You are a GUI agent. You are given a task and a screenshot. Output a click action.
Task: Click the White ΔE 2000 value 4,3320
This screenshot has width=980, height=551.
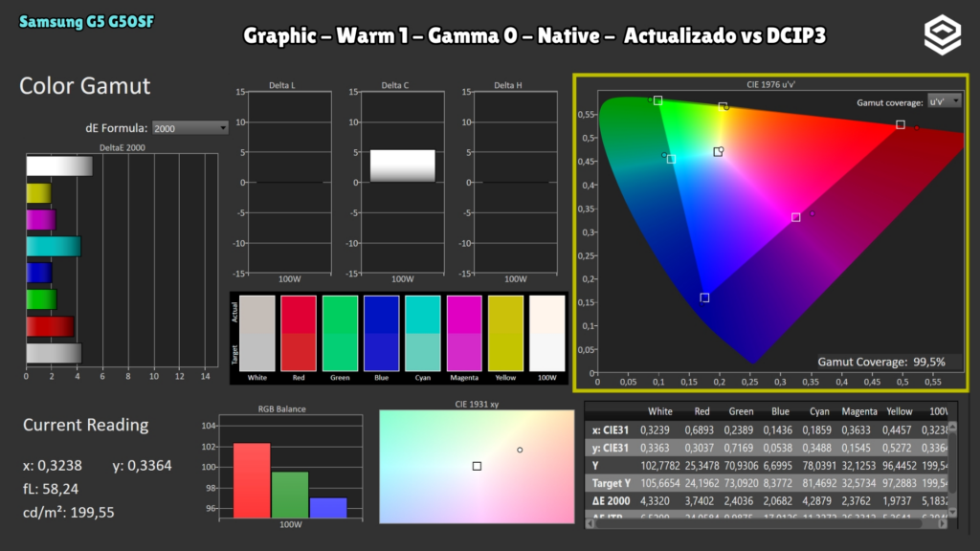click(655, 501)
